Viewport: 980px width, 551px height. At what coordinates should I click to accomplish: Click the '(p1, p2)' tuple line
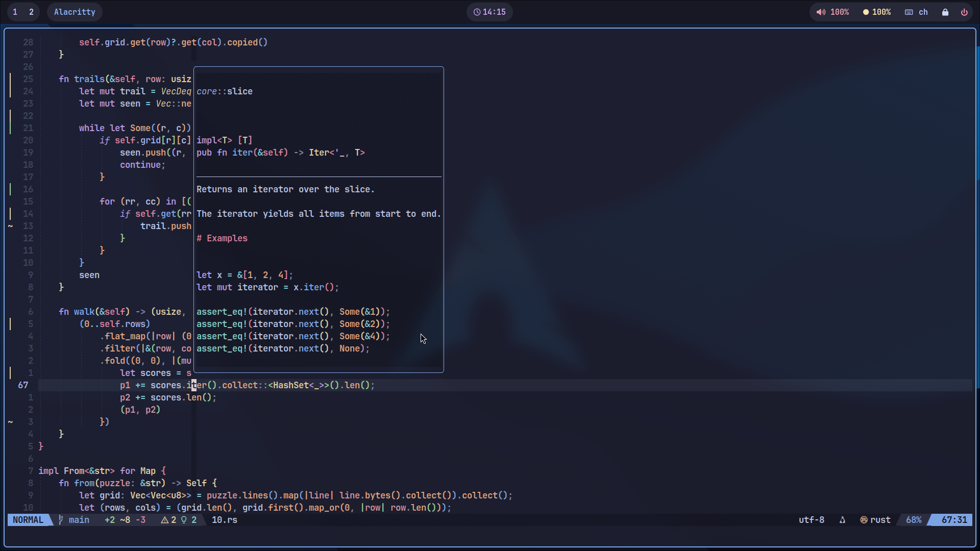(140, 410)
